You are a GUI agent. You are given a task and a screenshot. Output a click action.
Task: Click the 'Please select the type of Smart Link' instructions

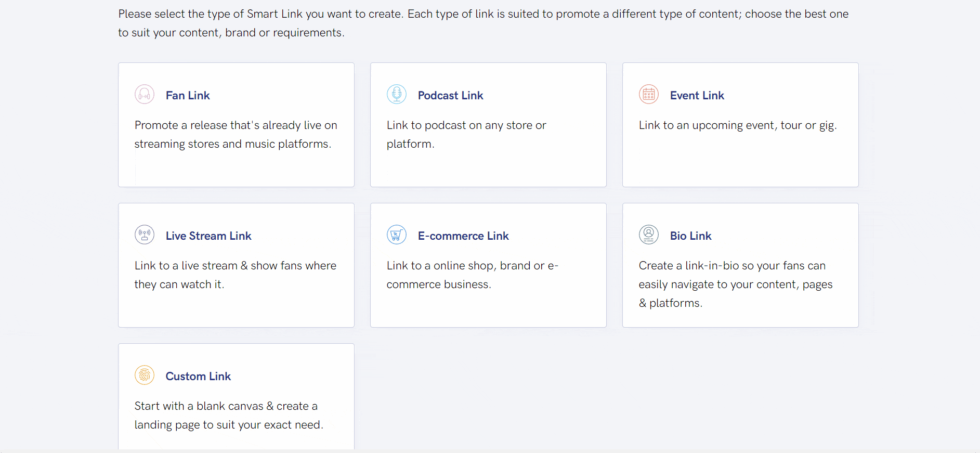(484, 23)
